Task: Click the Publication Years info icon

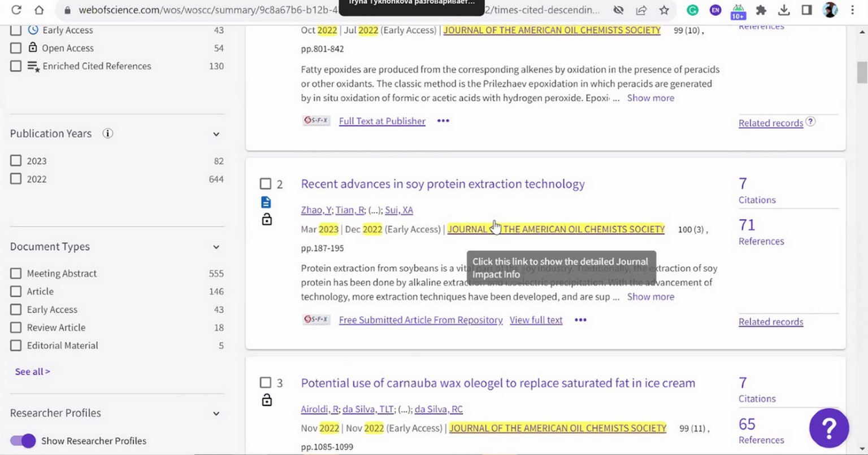Action: [107, 134]
